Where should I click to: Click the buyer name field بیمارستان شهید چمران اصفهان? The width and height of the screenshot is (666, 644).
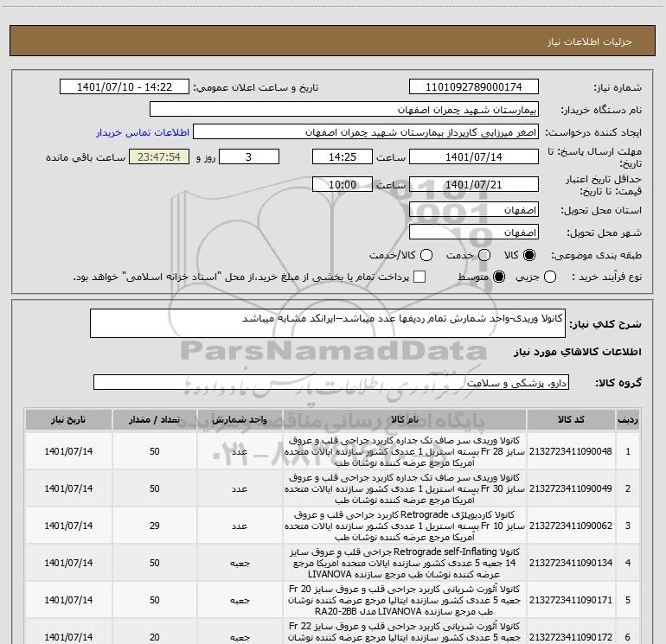click(344, 109)
